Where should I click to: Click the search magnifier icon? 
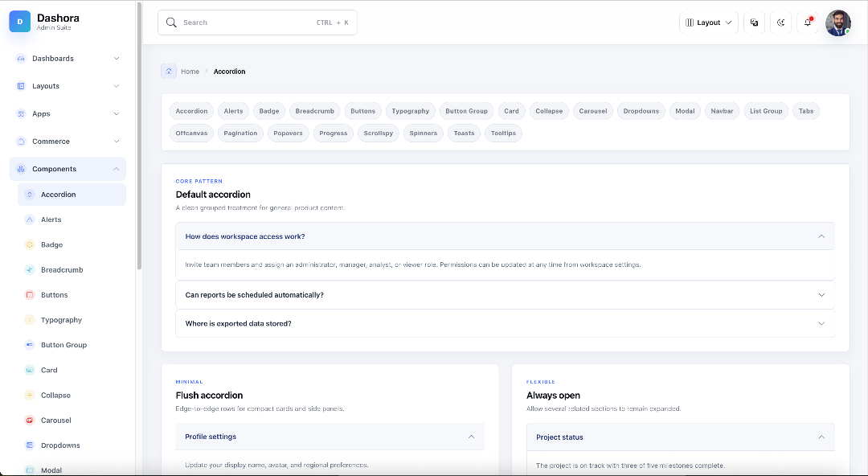coord(171,23)
